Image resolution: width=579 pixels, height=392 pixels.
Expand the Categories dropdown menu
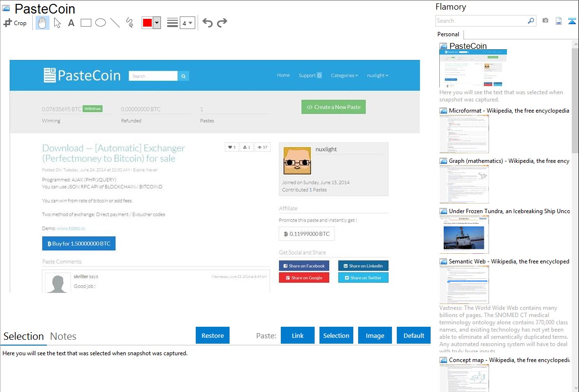tap(344, 75)
